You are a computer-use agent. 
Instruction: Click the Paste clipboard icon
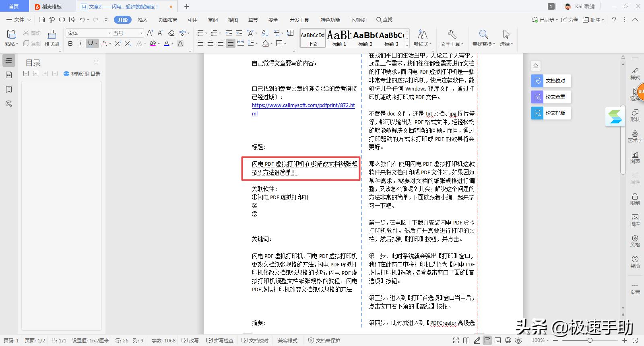11,34
